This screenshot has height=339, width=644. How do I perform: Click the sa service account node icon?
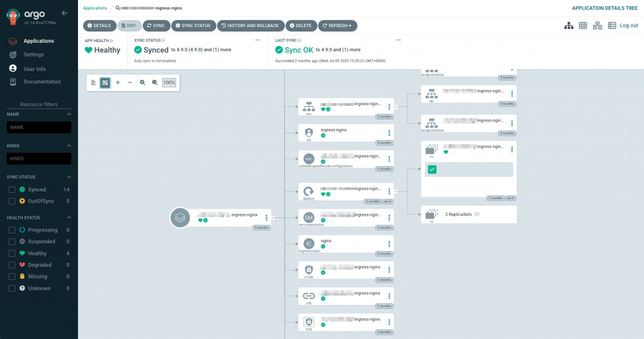pos(309,133)
